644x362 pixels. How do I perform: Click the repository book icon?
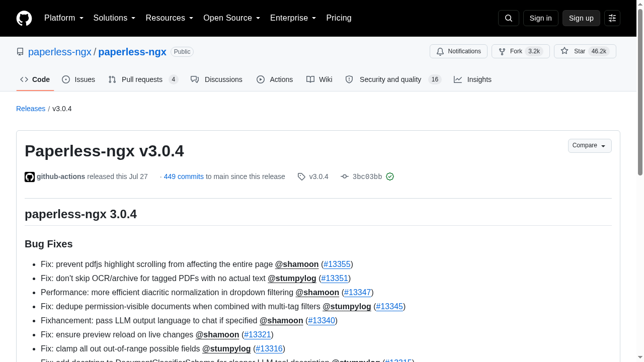click(x=20, y=52)
